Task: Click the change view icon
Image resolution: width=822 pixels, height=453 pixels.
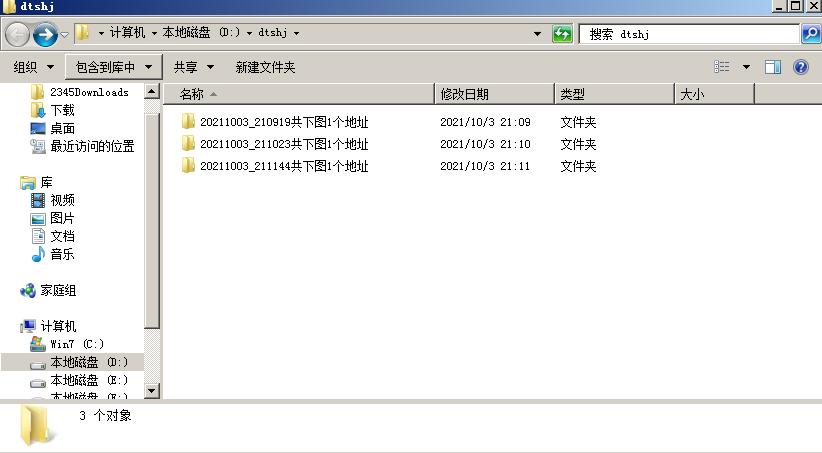Action: click(722, 67)
